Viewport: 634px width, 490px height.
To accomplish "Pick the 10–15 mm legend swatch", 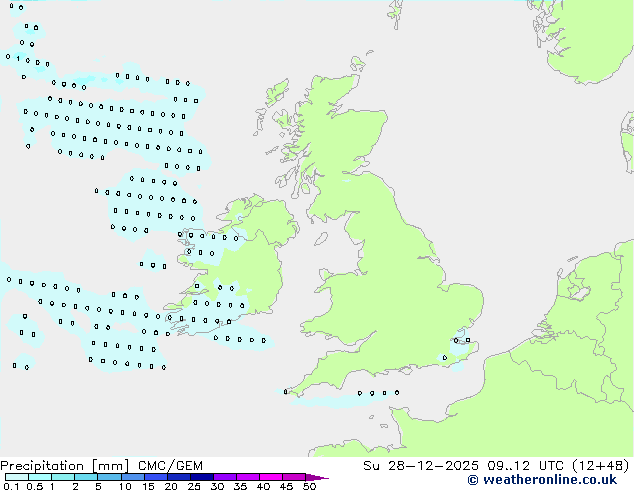I will coord(132,477).
